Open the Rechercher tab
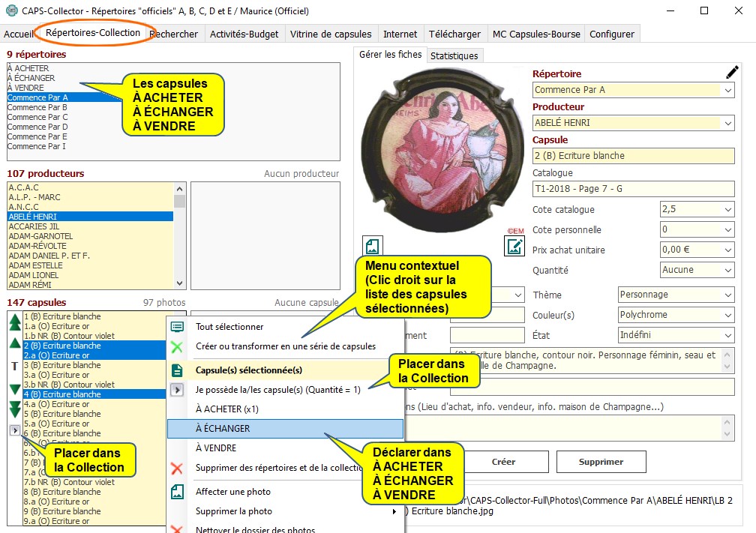The image size is (756, 533). (173, 34)
